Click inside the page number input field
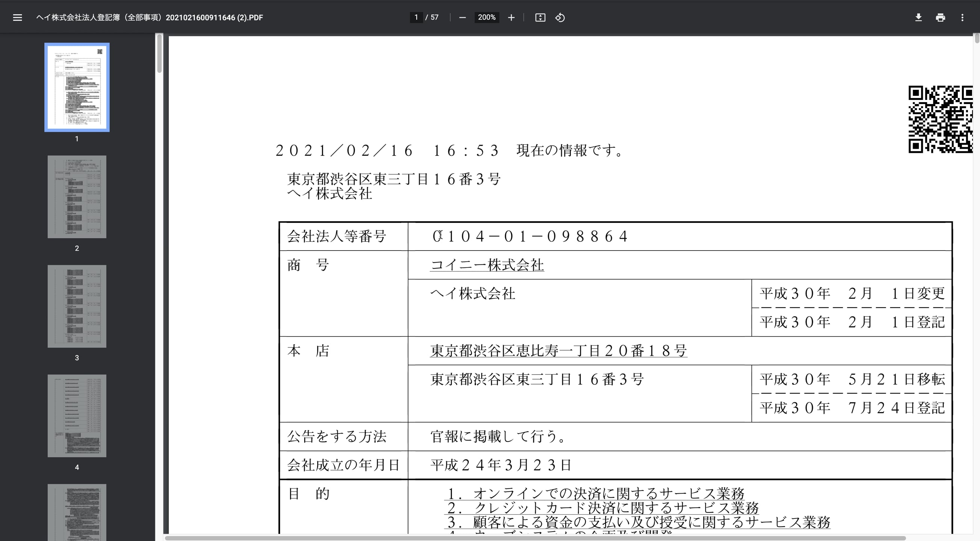980x541 pixels. (x=416, y=17)
